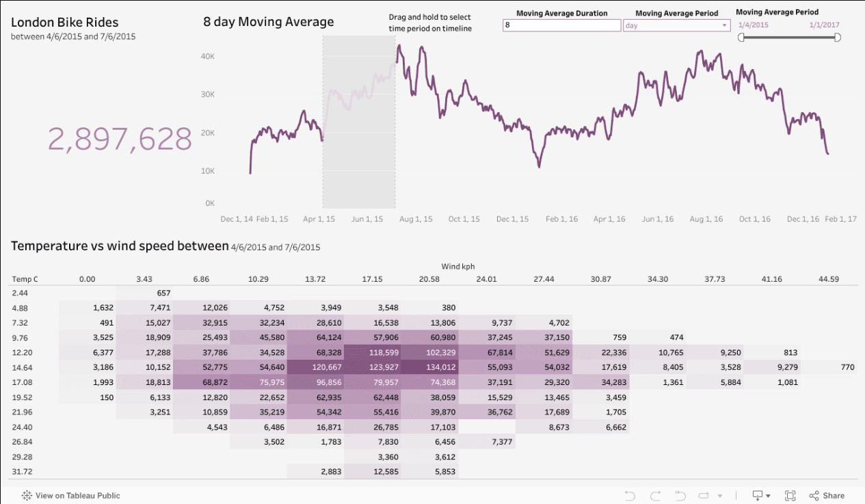The width and height of the screenshot is (865, 504).
Task: Click the Share network icon
Action: (x=813, y=495)
